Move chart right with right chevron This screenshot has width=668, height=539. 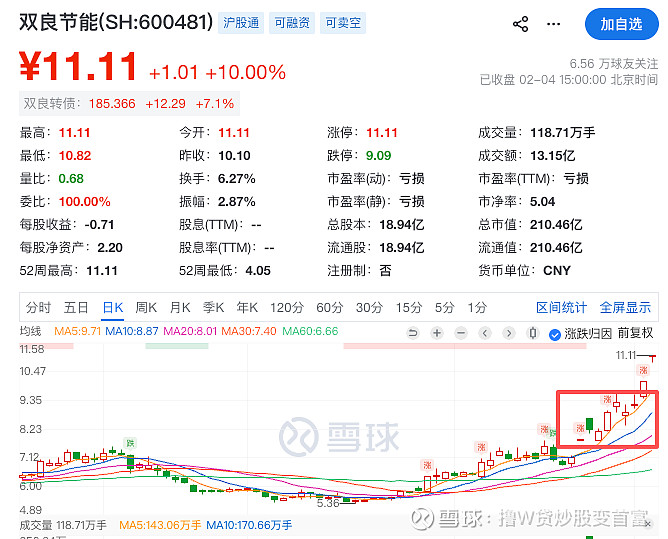tap(509, 333)
